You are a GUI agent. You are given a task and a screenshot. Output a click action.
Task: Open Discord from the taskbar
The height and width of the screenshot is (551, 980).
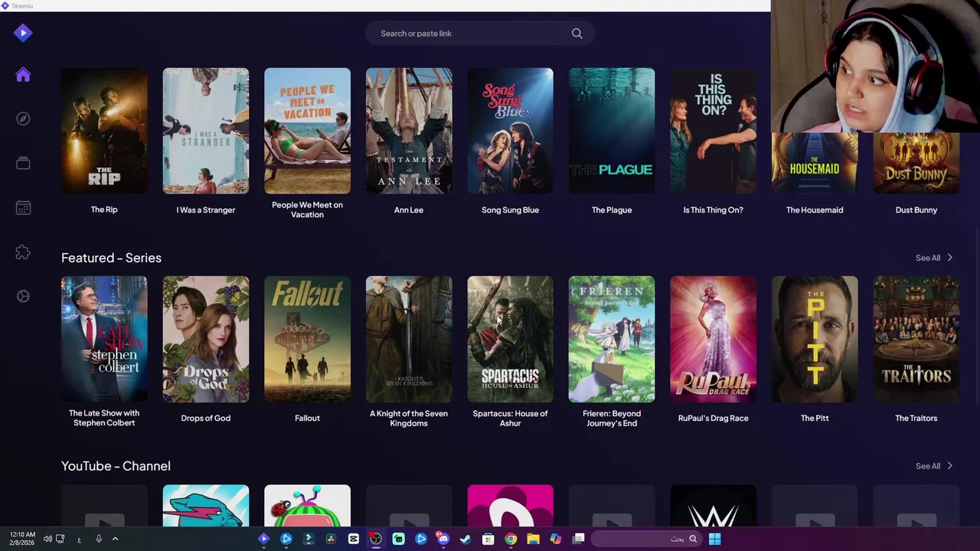pyautogui.click(x=443, y=539)
